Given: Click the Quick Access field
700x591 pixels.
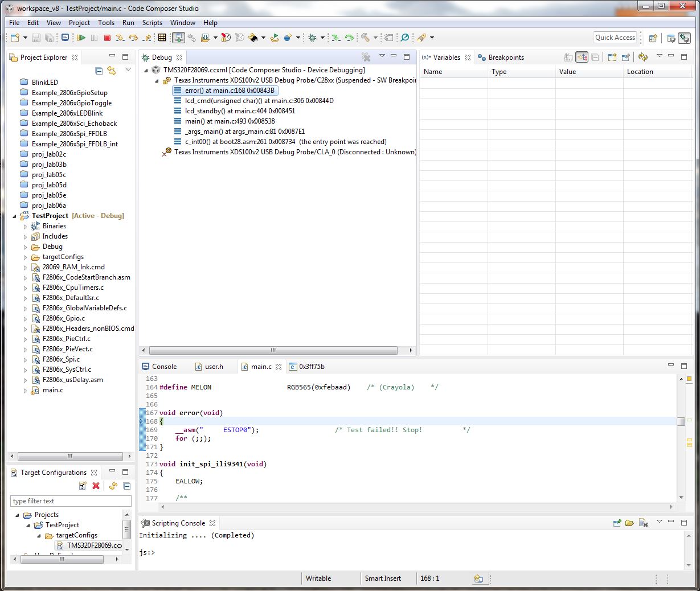Looking at the screenshot, I should pyautogui.click(x=615, y=38).
